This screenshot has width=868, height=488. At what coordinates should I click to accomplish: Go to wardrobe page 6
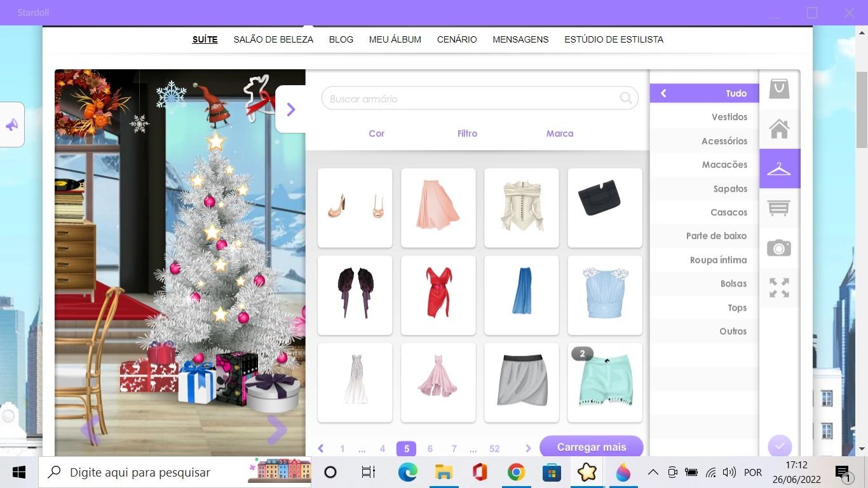pos(430,449)
